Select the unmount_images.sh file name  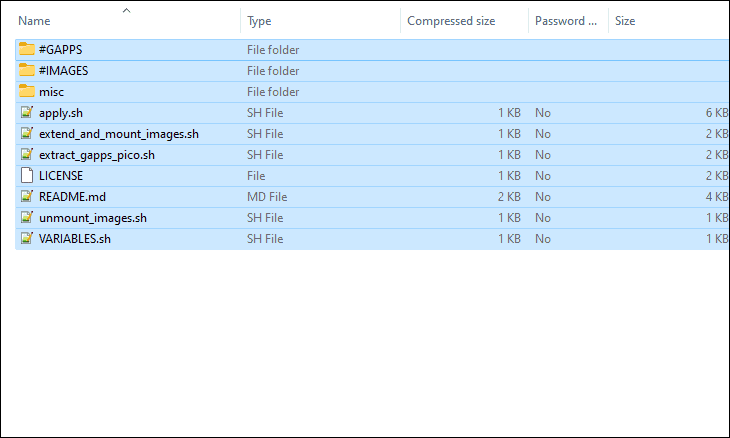point(93,218)
